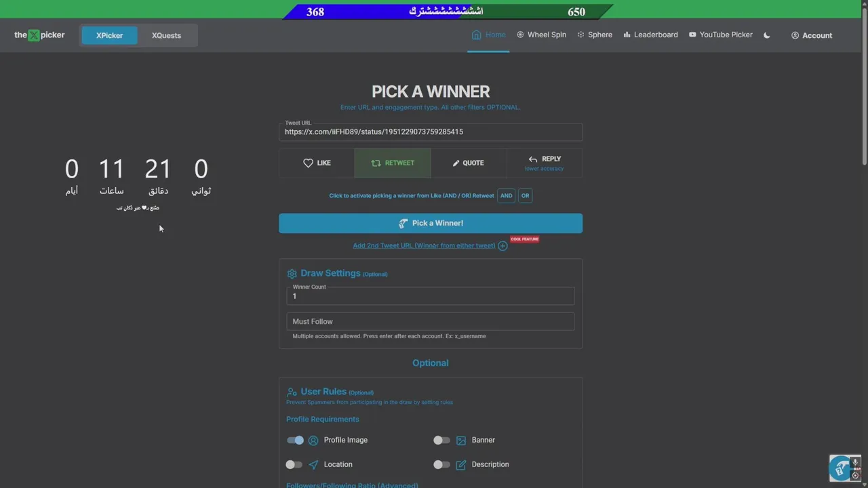This screenshot has width=868, height=488.
Task: Click the Must Follow input field
Action: 431,321
